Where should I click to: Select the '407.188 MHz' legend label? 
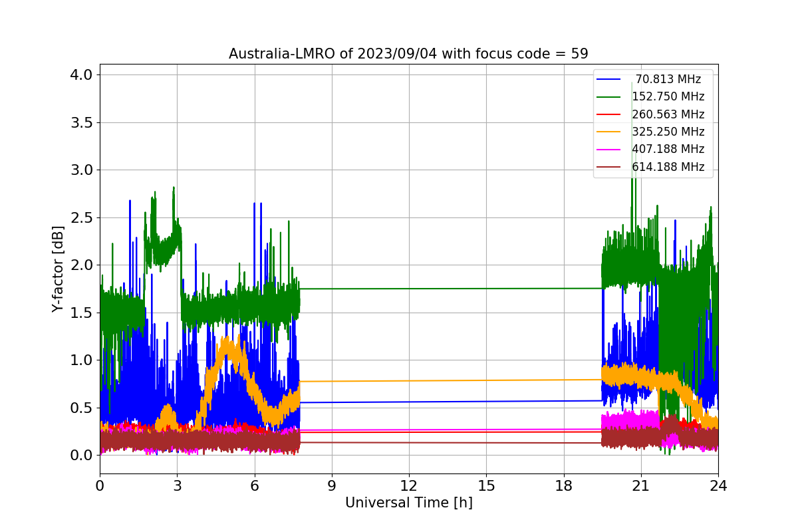click(668, 150)
